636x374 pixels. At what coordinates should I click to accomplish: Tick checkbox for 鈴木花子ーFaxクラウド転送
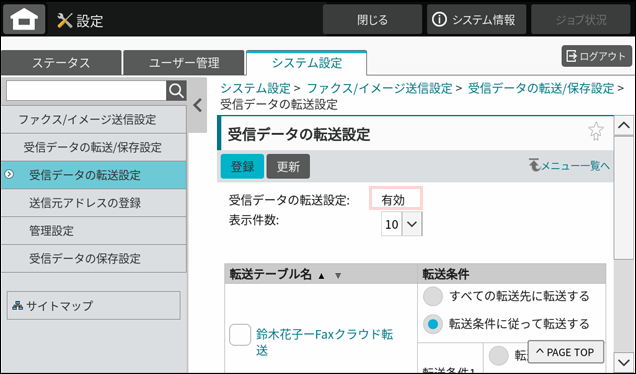point(240,335)
